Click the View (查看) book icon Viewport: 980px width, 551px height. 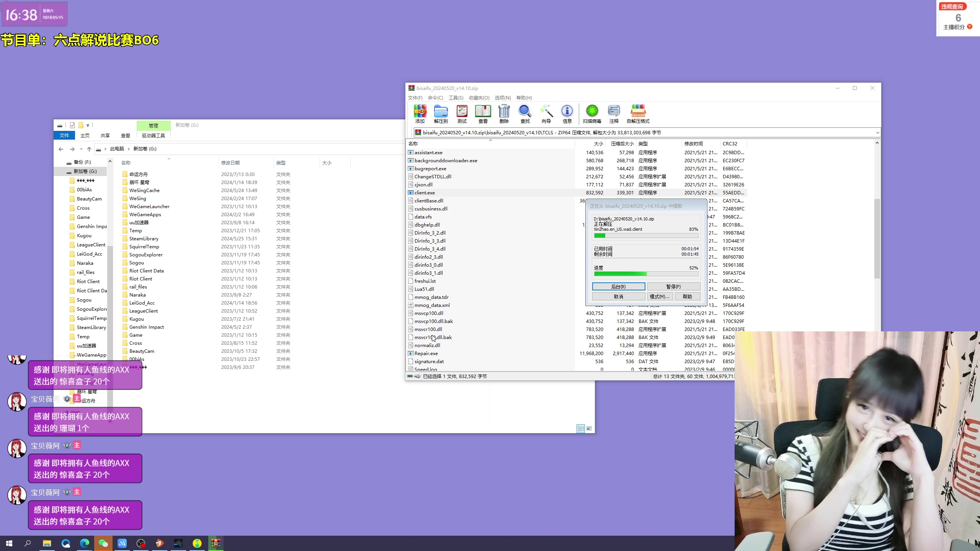483,114
